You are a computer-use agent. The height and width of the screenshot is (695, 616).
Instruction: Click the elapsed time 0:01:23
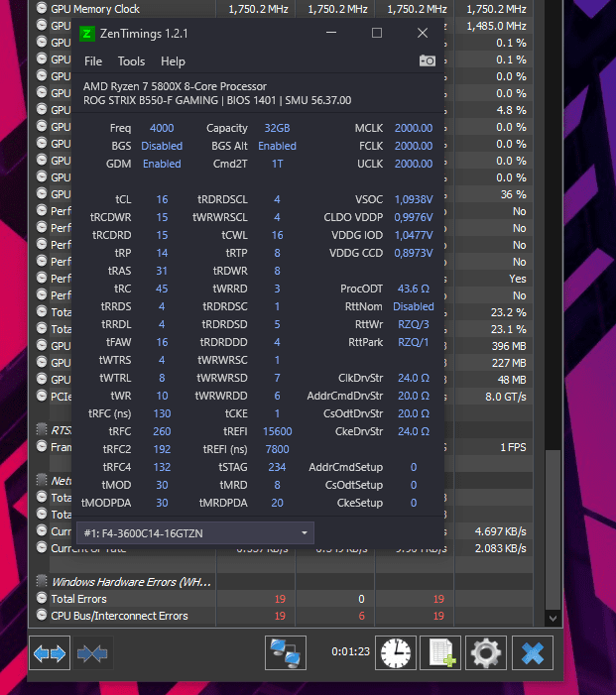[x=350, y=651]
